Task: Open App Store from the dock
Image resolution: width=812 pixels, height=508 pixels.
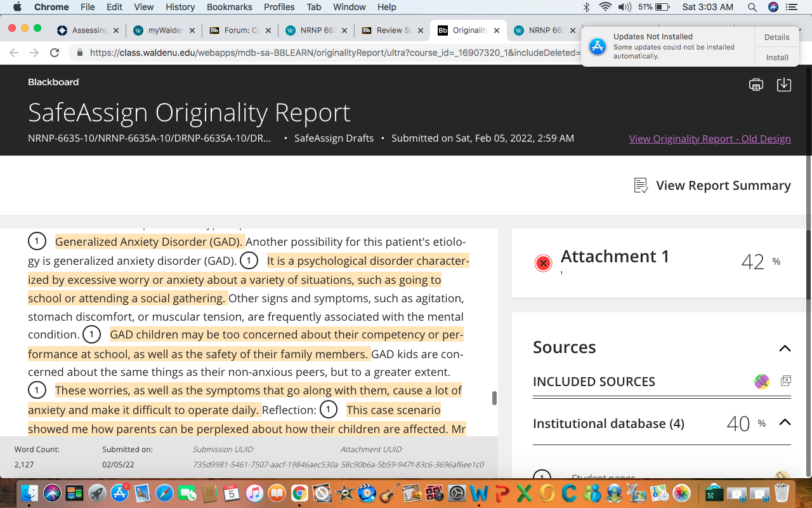Action: [119, 493]
